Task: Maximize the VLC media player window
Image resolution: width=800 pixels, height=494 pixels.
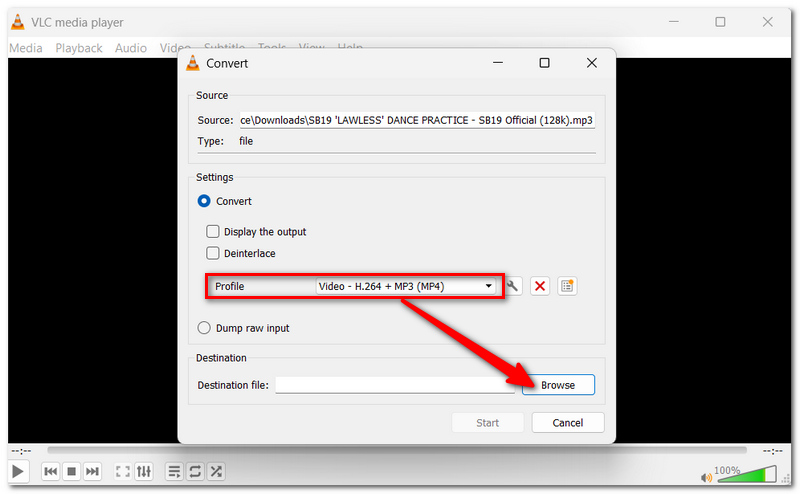Action: tap(720, 22)
